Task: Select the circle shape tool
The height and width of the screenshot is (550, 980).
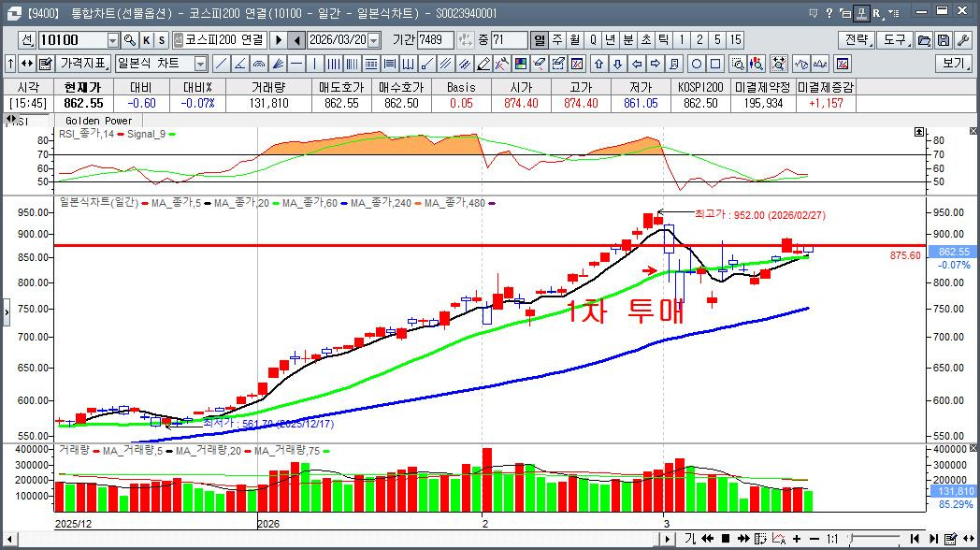Action: tap(697, 63)
